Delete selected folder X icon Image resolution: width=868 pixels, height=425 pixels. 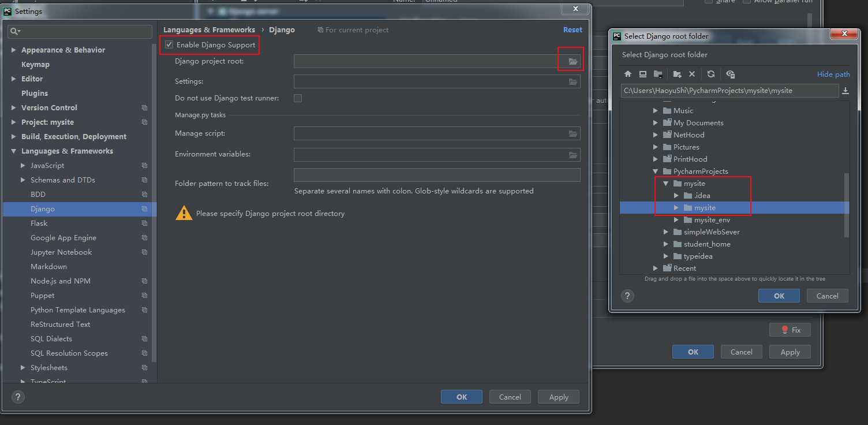click(x=692, y=74)
